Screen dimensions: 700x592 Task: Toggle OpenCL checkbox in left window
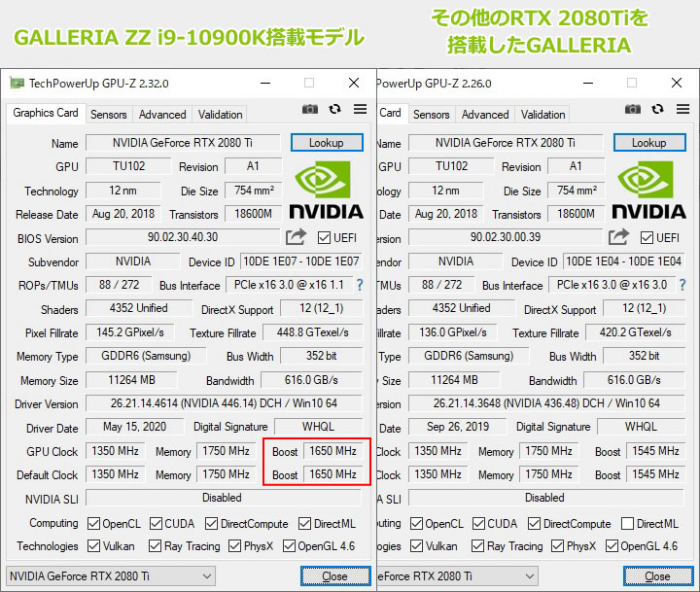pyautogui.click(x=93, y=523)
